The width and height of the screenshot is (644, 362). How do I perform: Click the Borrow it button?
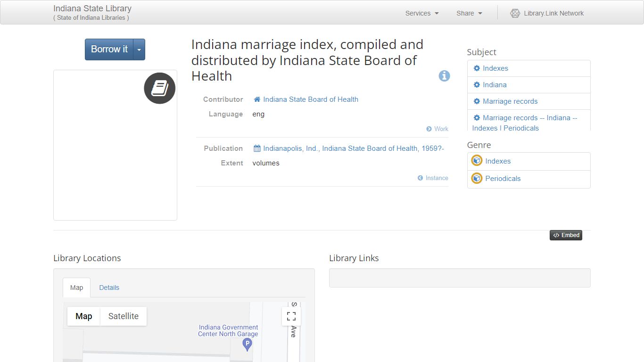coord(109,49)
